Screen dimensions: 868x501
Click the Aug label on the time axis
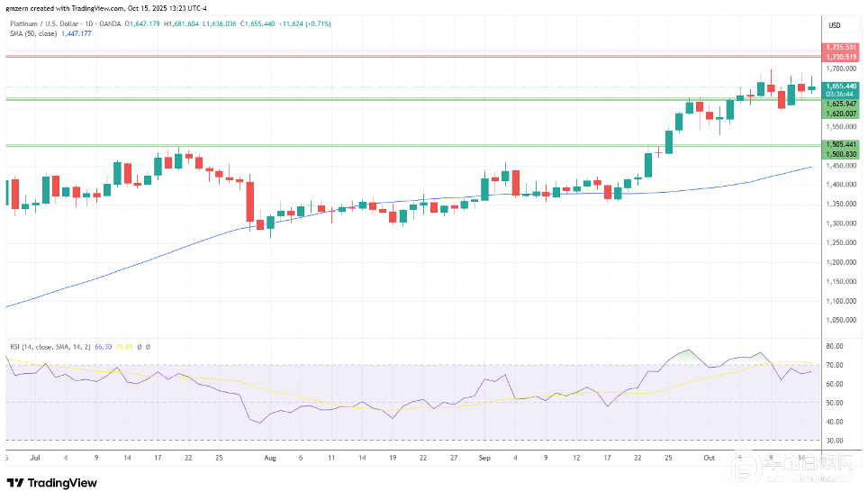(x=270, y=457)
